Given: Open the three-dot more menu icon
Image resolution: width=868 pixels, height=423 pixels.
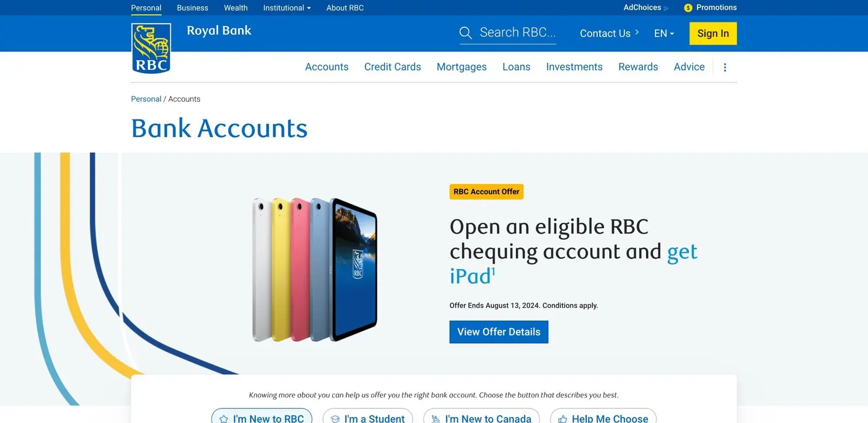Looking at the screenshot, I should click(725, 67).
